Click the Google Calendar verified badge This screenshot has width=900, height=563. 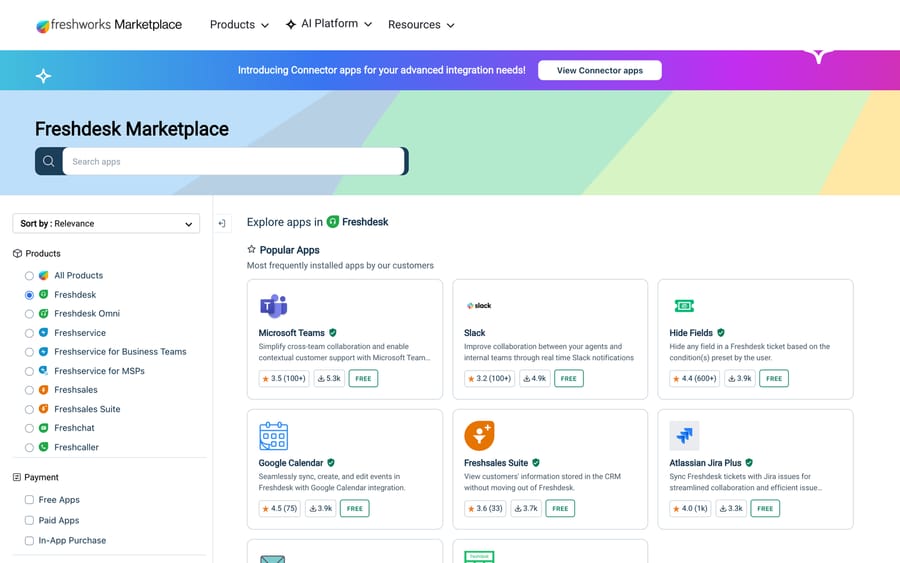click(331, 463)
